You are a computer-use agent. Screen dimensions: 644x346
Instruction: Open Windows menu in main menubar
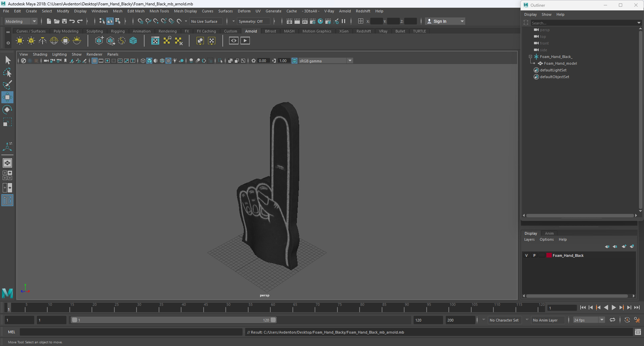tap(100, 11)
